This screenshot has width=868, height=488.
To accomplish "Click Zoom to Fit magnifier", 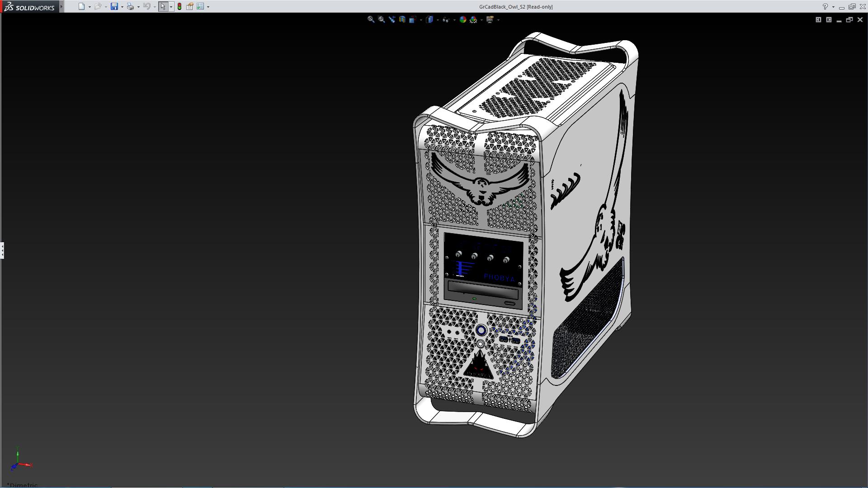I will click(x=371, y=19).
